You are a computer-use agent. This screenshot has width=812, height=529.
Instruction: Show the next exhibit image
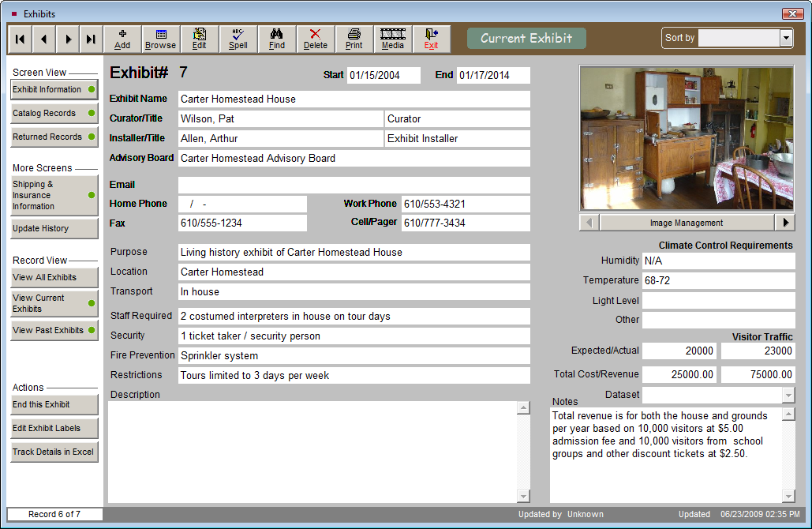click(785, 222)
